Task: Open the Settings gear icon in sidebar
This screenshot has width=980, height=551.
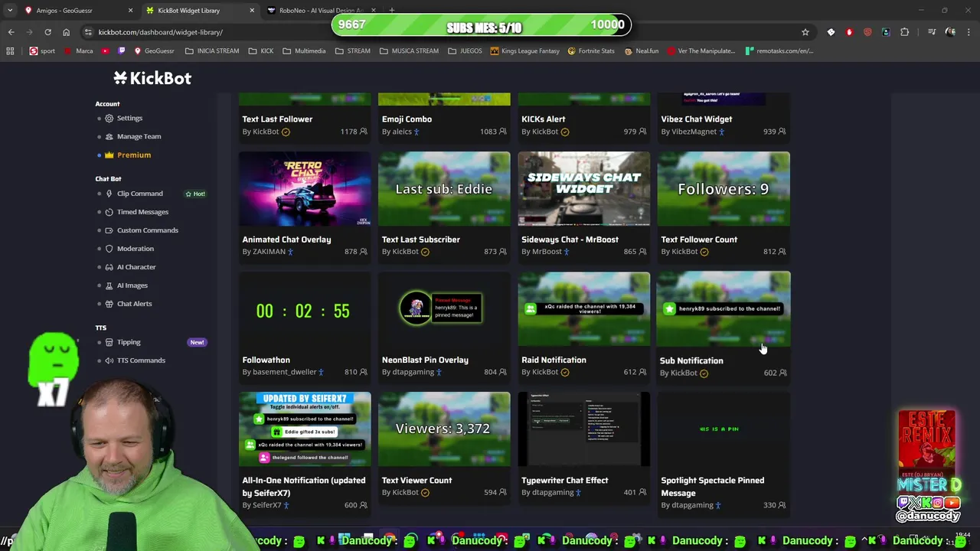Action: click(109, 118)
